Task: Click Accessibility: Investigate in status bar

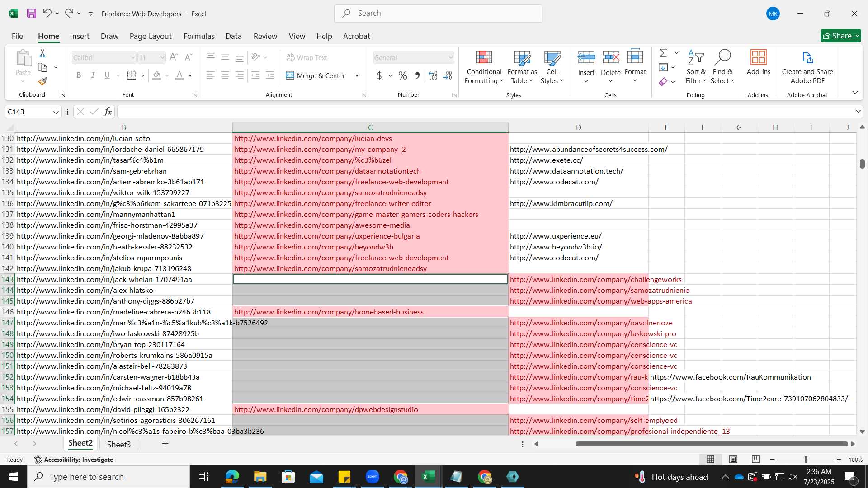Action: (x=74, y=460)
